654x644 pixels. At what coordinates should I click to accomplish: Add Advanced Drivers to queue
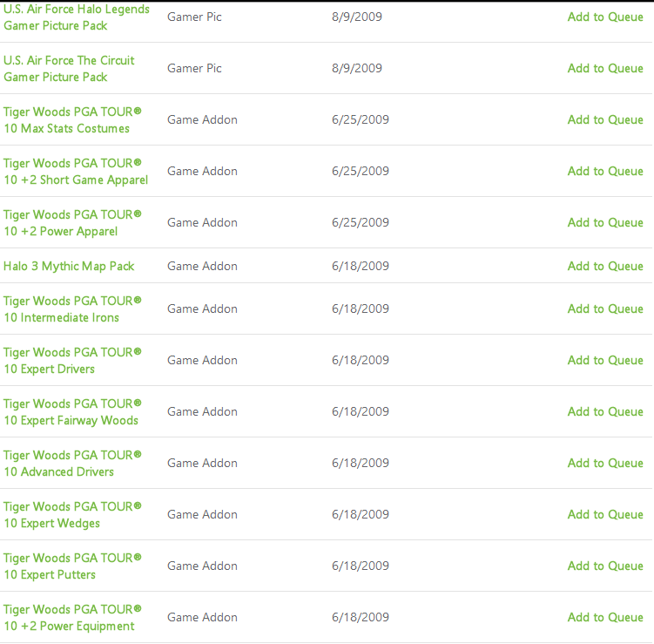pyautogui.click(x=605, y=463)
